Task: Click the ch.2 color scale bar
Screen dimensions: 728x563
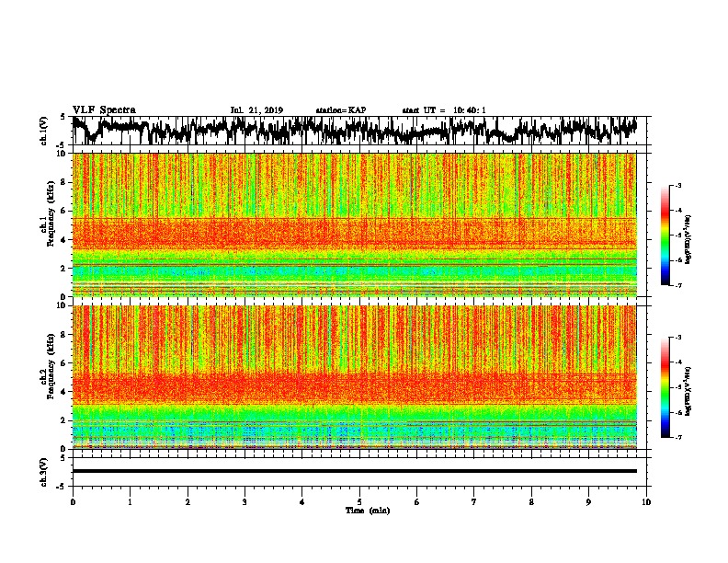Action: (665, 387)
